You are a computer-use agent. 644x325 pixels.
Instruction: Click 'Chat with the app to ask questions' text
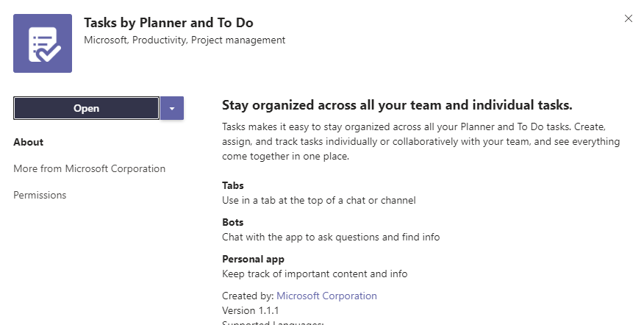point(331,237)
